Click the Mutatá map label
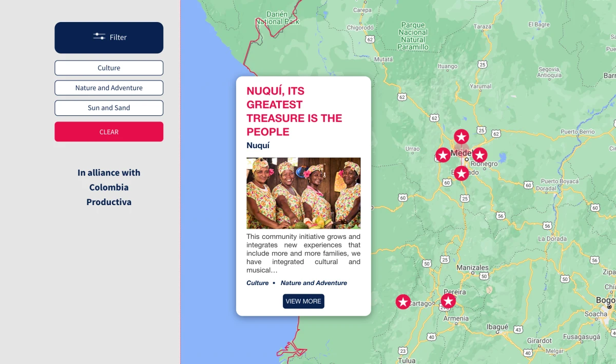Screen dimensions: 616x364 383,59
